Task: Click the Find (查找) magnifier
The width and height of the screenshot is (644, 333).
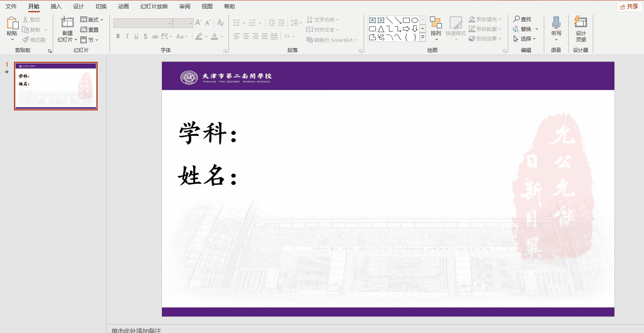Action: click(522, 19)
